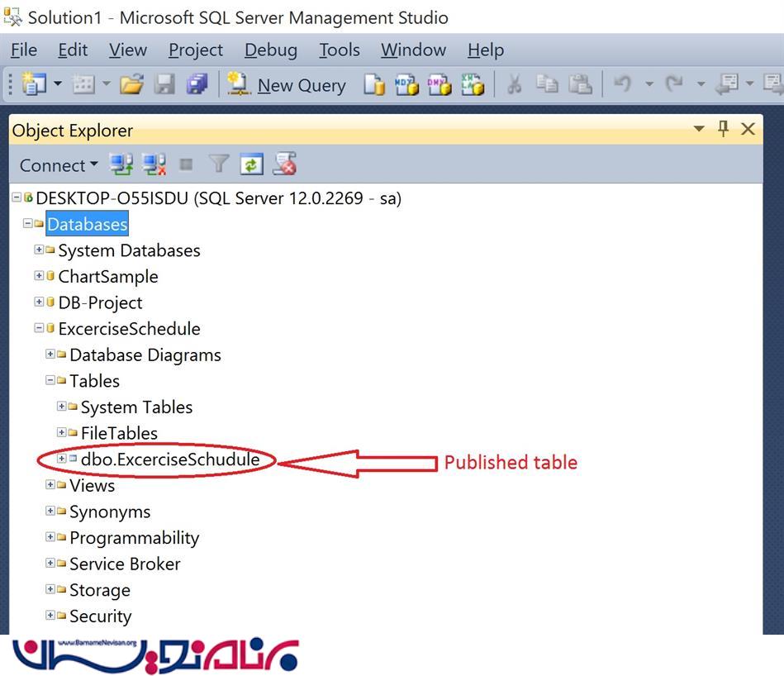The height and width of the screenshot is (676, 784).
Task: Click the Connect Object Explorer icon
Action: (121, 164)
